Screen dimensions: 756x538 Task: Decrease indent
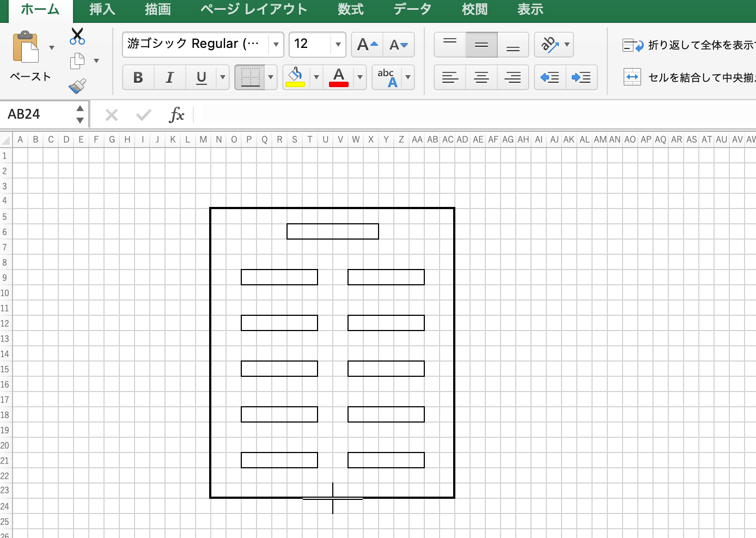[550, 77]
